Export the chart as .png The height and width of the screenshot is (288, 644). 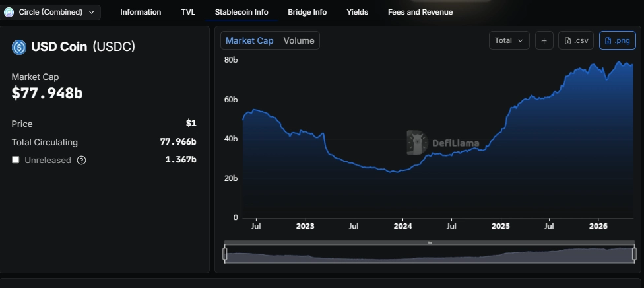click(x=618, y=40)
